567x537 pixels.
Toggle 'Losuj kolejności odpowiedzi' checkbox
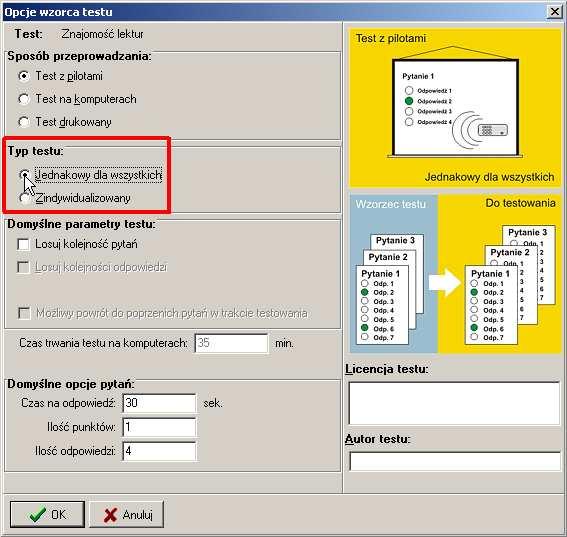tap(24, 268)
